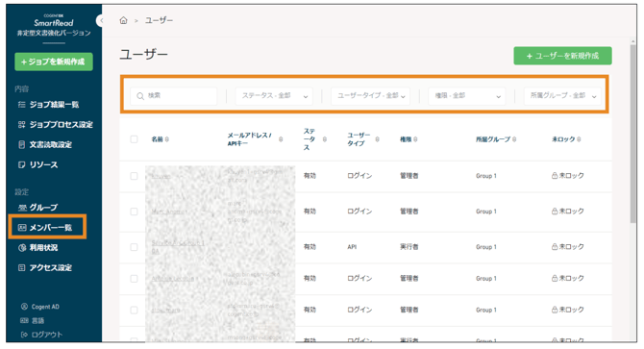The width and height of the screenshot is (644, 349).
Task: Click ログアウト logout icon
Action: [24, 335]
